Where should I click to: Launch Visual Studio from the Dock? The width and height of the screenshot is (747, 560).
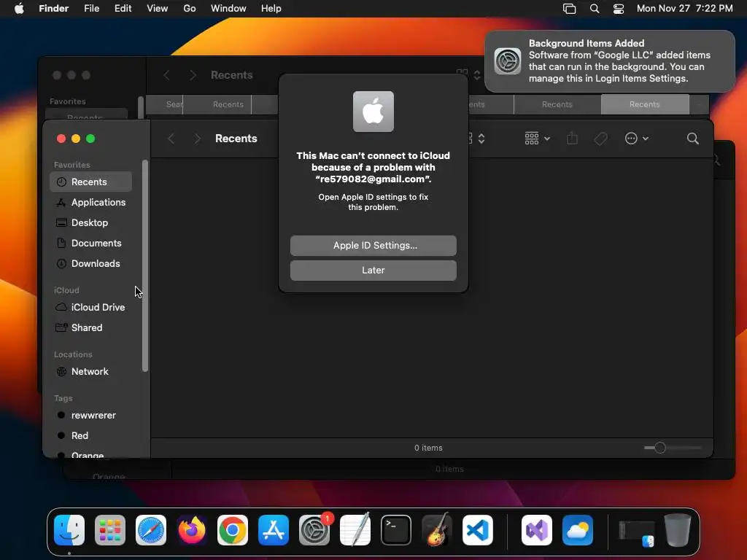click(537, 530)
